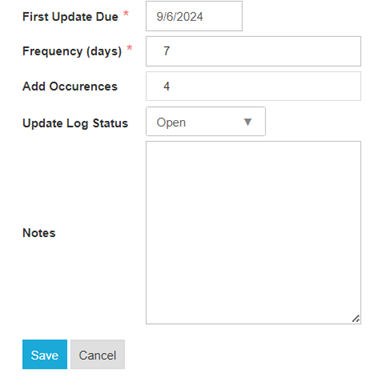Click the Frequency (days) input field

[253, 51]
